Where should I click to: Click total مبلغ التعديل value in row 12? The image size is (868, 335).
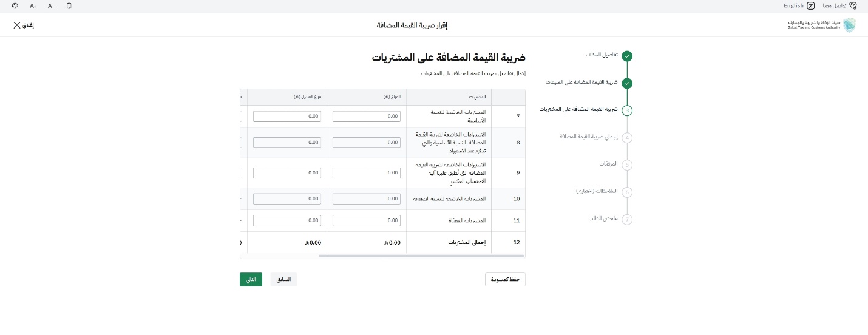313,242
